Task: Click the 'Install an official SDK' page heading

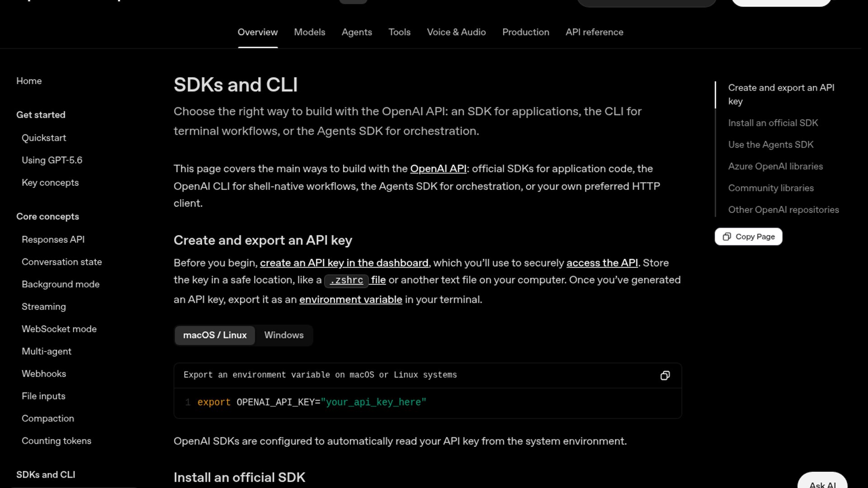Action: [x=239, y=478]
